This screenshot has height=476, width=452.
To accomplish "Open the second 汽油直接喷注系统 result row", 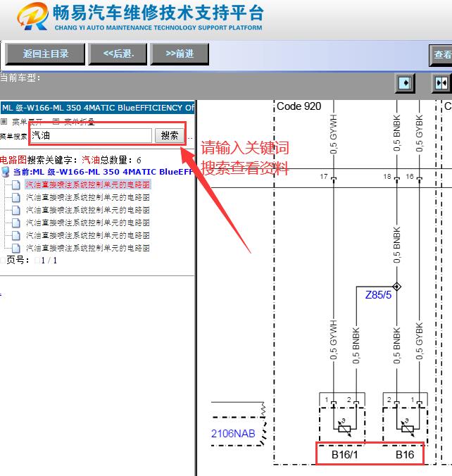I will point(88,197).
